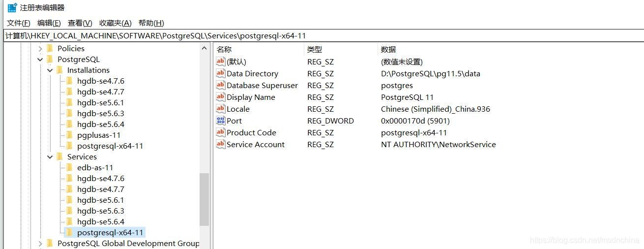The image size is (644, 249).
Task: Collapse the PostgreSQL tree node
Action: (40, 60)
